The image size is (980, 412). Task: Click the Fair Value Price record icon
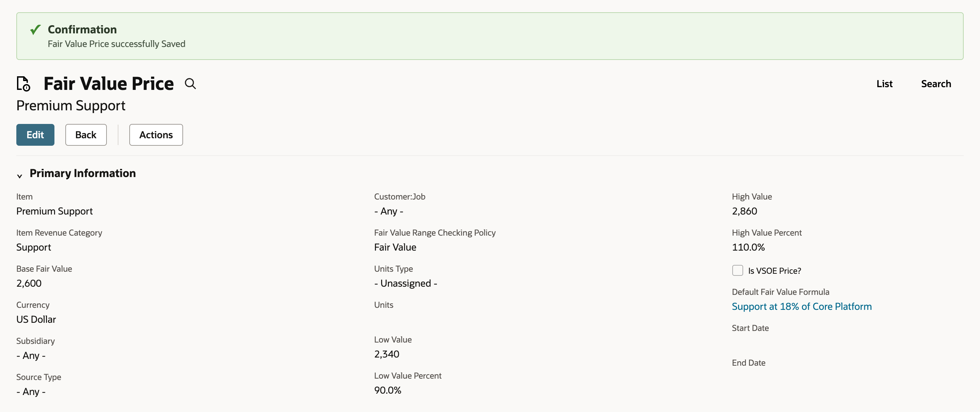pyautogui.click(x=23, y=84)
